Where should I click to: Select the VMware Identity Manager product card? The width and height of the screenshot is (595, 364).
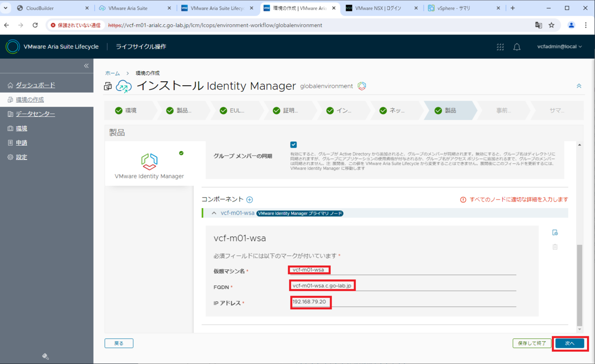tap(149, 164)
